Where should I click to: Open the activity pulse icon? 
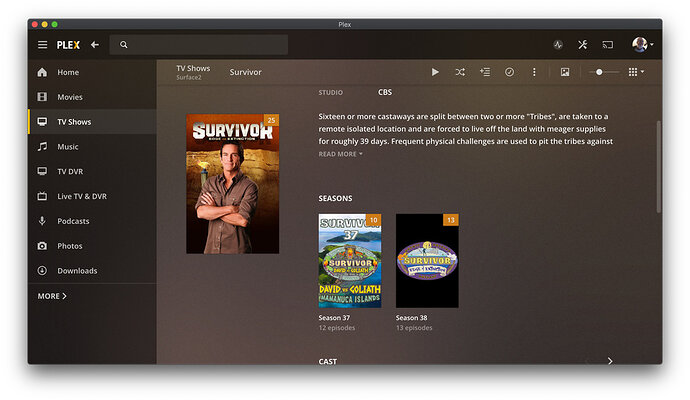click(x=558, y=45)
